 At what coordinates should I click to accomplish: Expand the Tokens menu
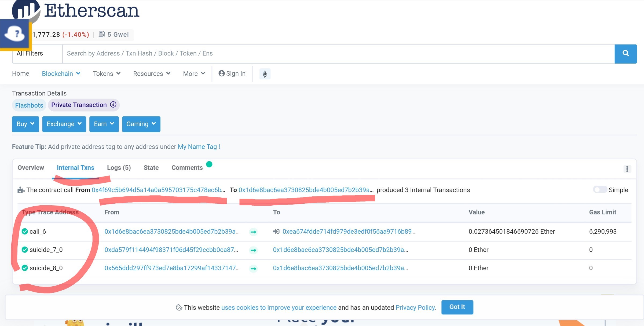(x=107, y=74)
